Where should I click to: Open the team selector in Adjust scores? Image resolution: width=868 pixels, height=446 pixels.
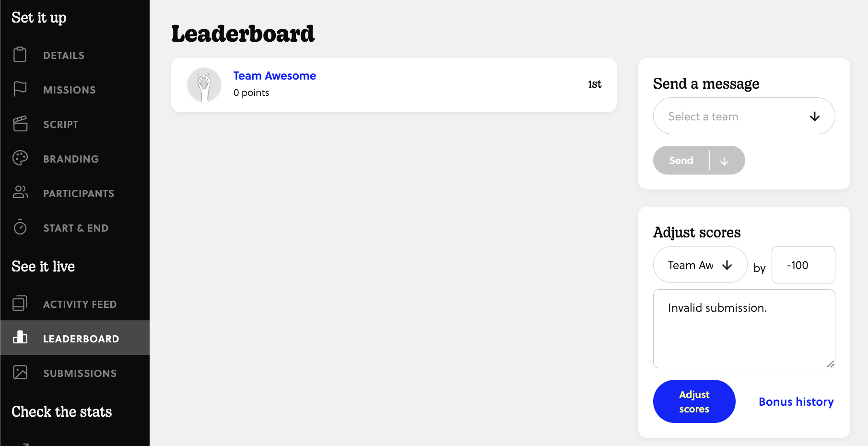tap(700, 264)
